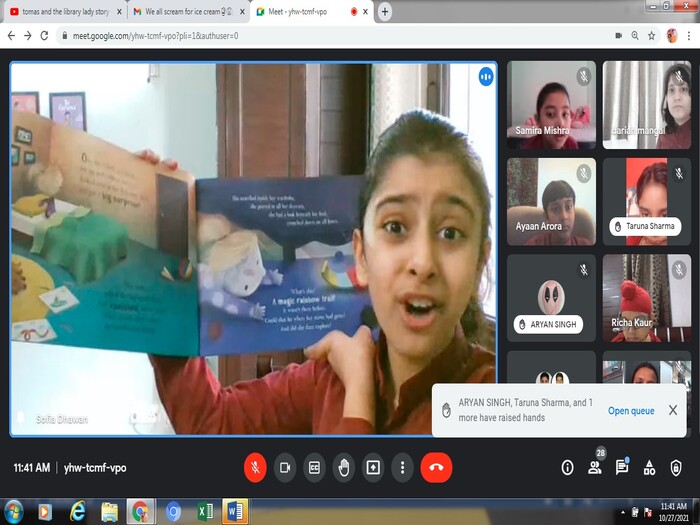Select Taruna Sharma's video tile
The image size is (700, 525).
click(x=647, y=202)
